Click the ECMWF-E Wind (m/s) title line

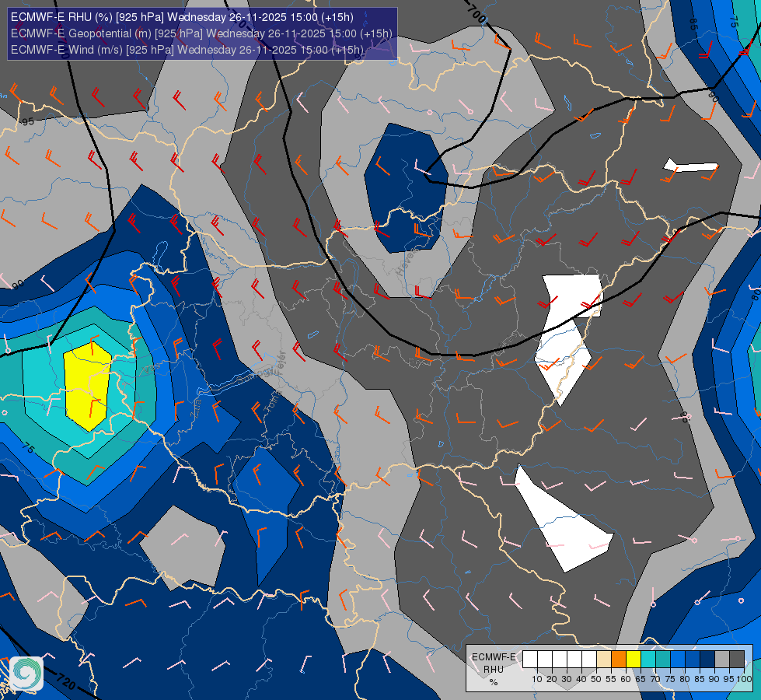pos(187,50)
